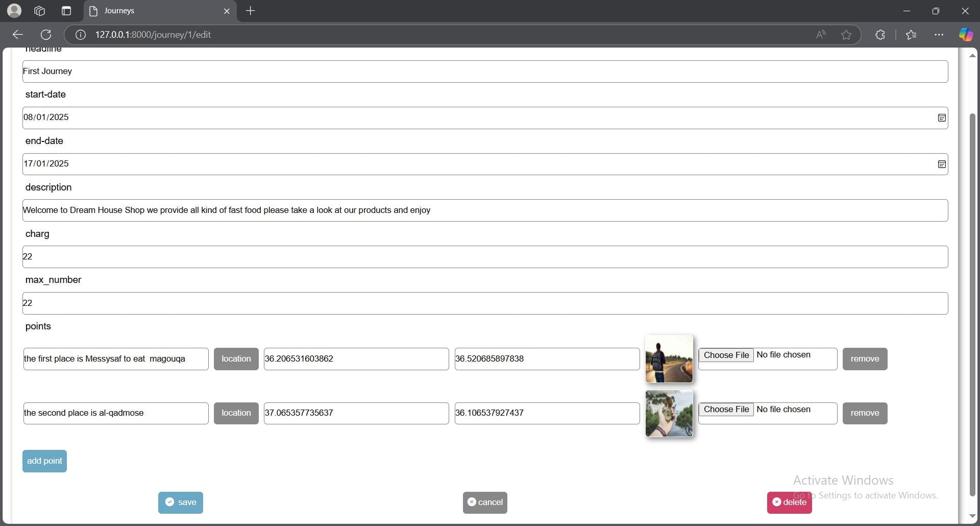Click the hiker thumbnail image
980x526 pixels.
coord(669,359)
